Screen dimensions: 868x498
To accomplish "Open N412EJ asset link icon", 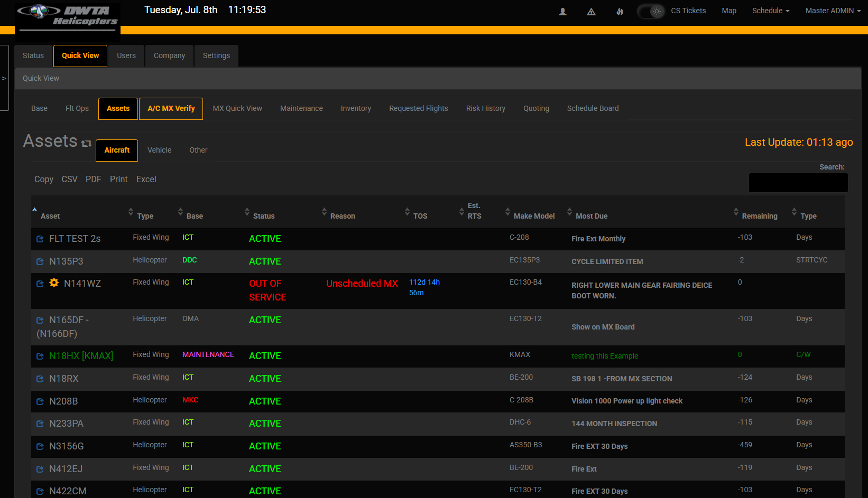I will pyautogui.click(x=40, y=469).
